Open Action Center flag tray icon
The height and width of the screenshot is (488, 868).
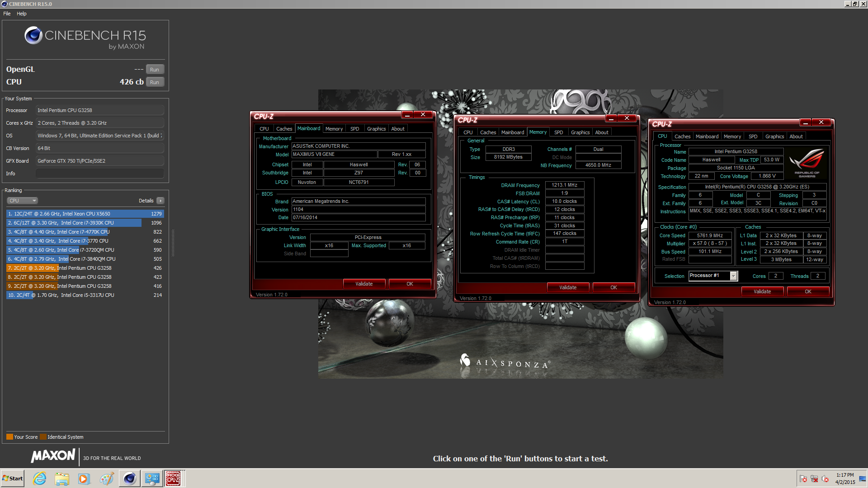click(803, 479)
